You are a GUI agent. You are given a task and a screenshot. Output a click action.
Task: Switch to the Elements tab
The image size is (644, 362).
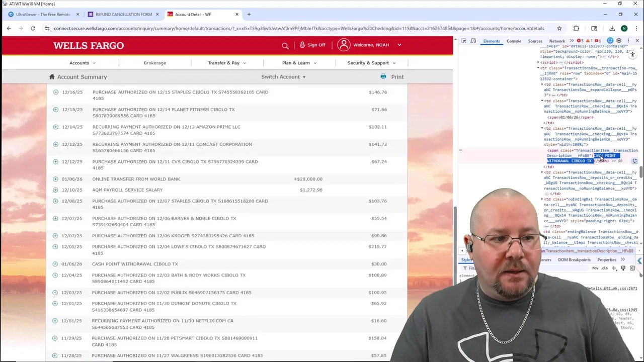tap(492, 41)
